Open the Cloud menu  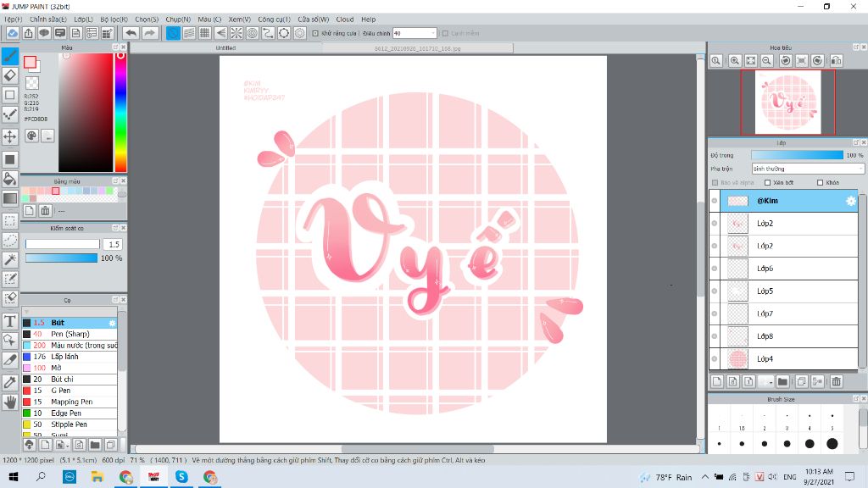pos(345,19)
